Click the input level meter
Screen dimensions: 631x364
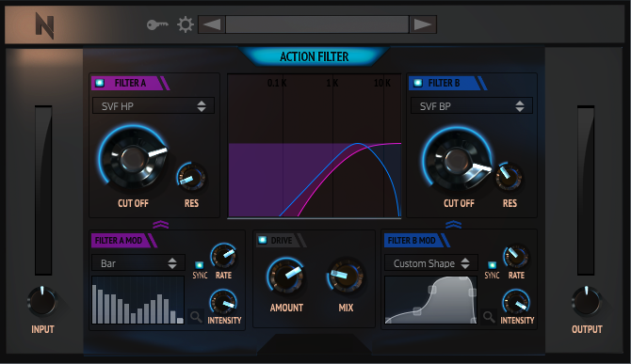pos(43,190)
